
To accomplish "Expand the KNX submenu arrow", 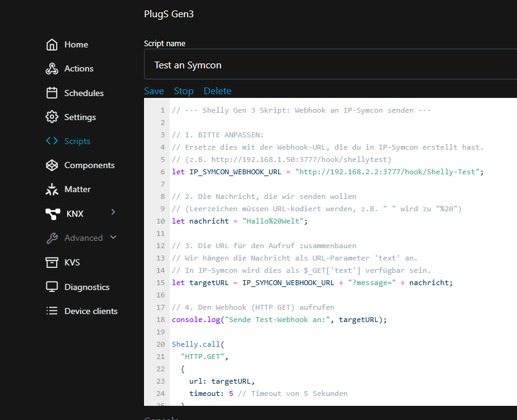I will point(113,212).
